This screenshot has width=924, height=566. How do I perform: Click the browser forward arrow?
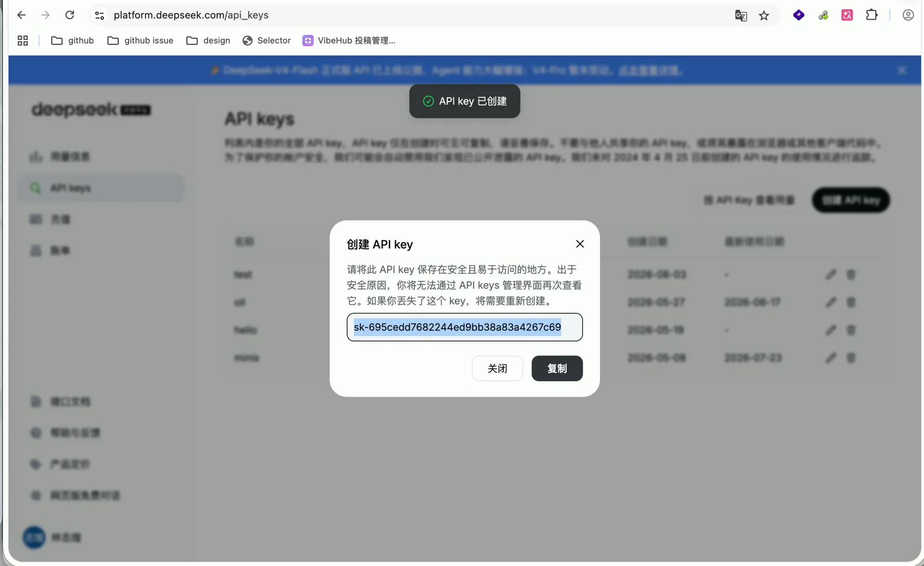coord(45,15)
